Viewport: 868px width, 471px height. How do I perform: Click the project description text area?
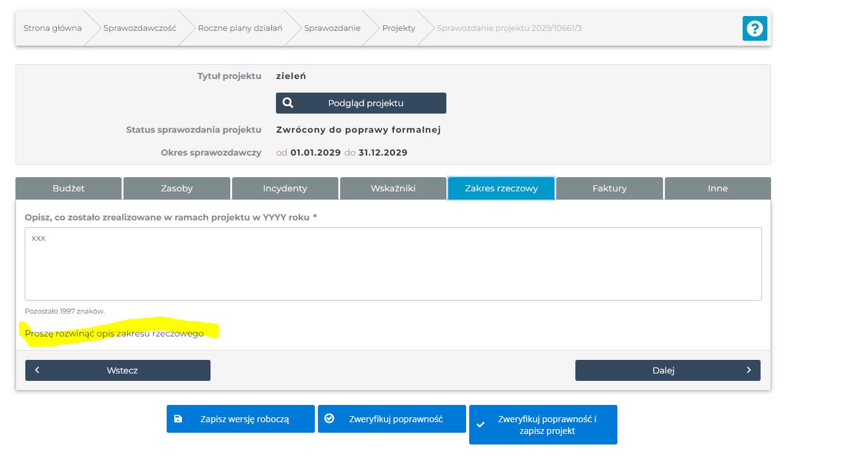(x=393, y=264)
